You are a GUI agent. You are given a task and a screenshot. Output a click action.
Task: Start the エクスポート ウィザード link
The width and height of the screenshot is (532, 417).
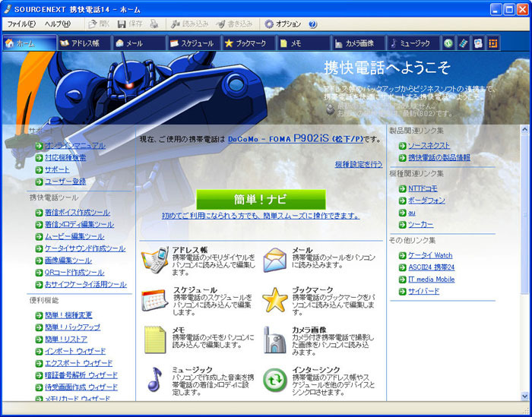tap(79, 363)
